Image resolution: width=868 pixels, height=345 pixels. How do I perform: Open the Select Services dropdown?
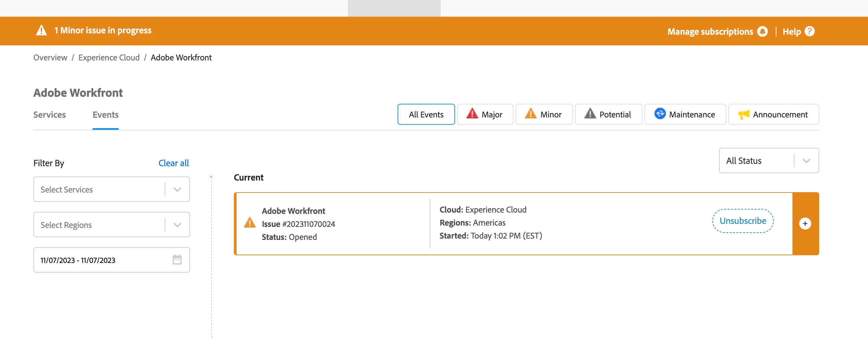[112, 189]
